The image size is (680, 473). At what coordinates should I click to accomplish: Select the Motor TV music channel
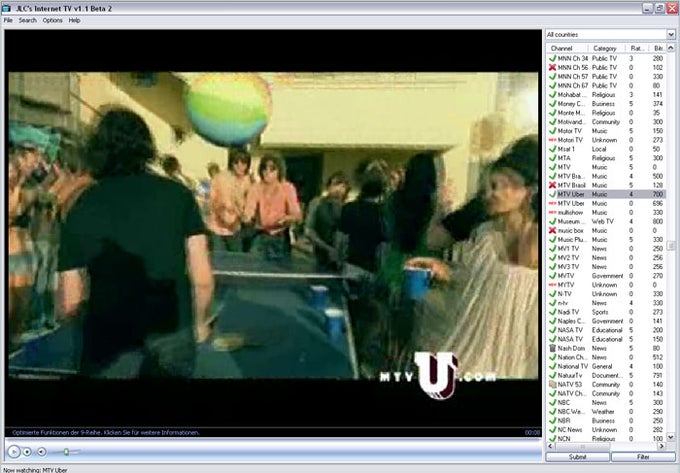click(x=606, y=131)
